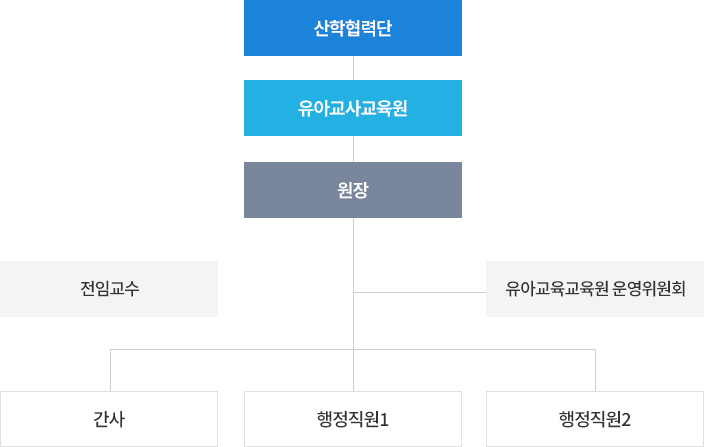Select the 행정직원1 box

353,419
